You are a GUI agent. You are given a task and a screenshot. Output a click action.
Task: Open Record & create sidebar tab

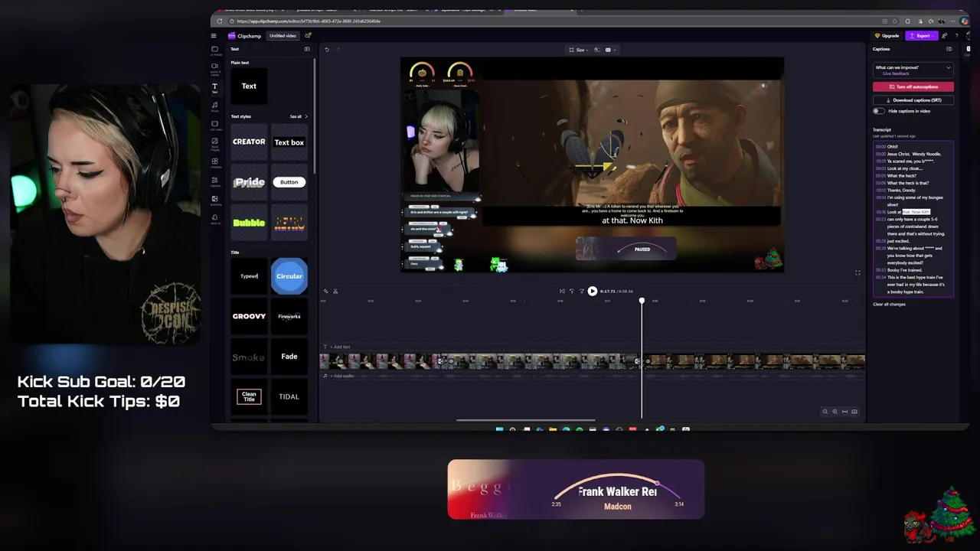tap(215, 68)
